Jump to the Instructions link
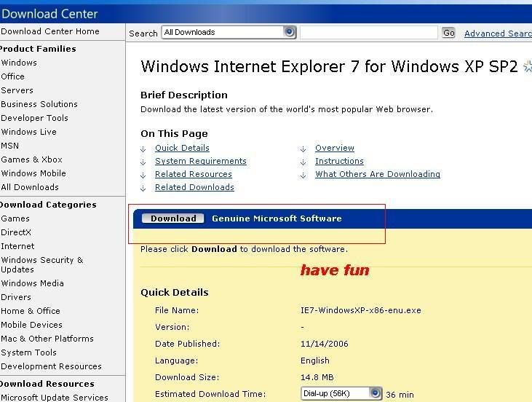This screenshot has width=532, height=402. (x=339, y=161)
